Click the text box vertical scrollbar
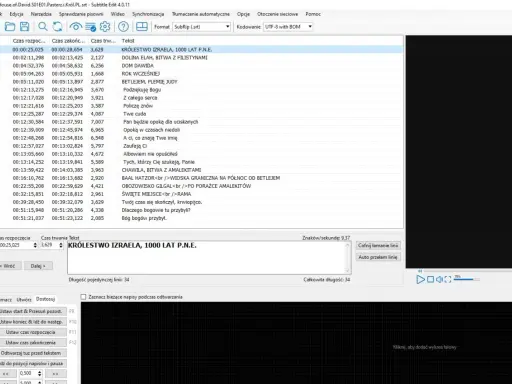 pos(347,258)
